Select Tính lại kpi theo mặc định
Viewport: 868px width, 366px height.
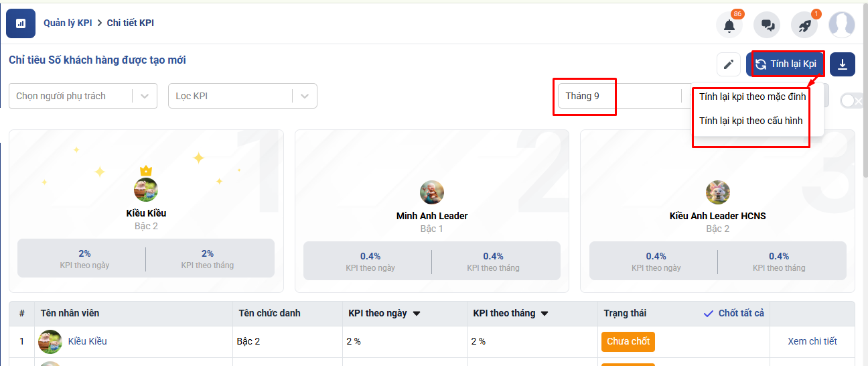pos(752,97)
